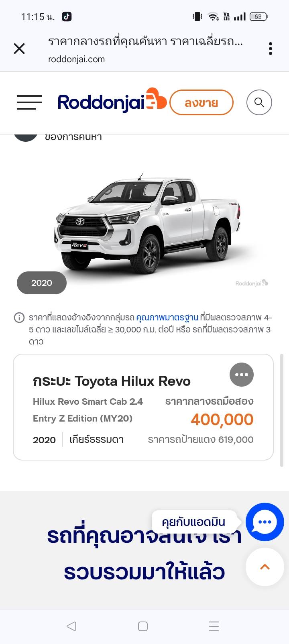Open the hamburger navigation menu
This screenshot has width=289, height=644.
pyautogui.click(x=29, y=102)
